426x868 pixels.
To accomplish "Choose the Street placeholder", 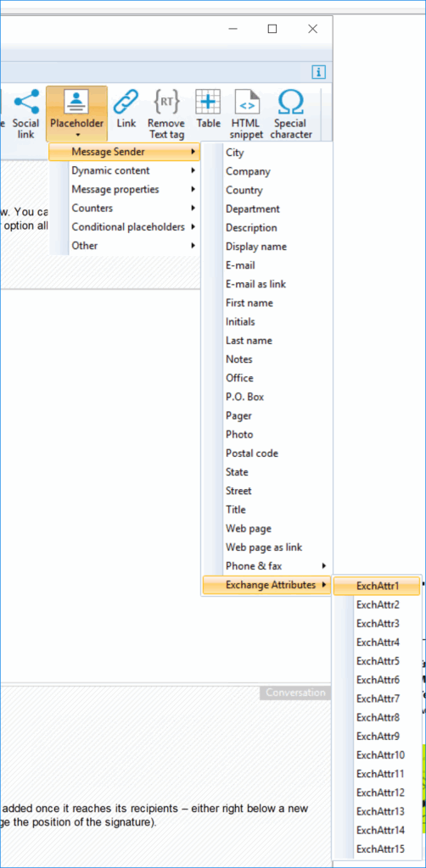I will click(267, 491).
